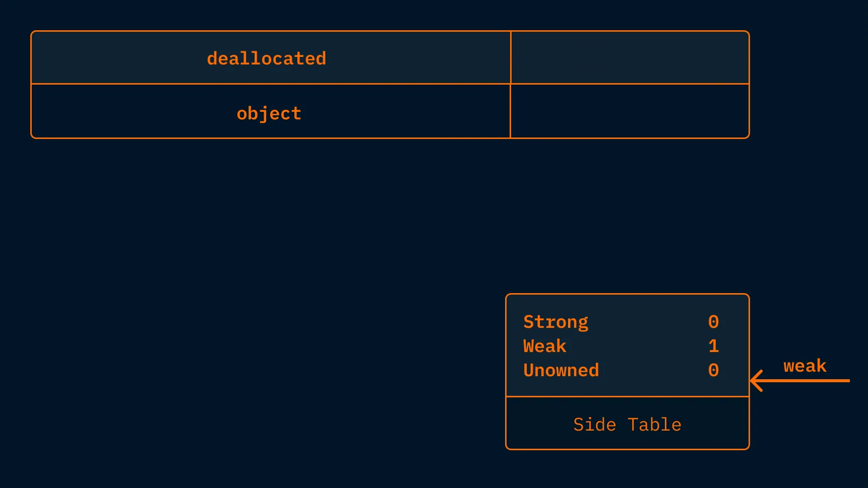Image resolution: width=868 pixels, height=488 pixels.
Task: Click the 'Strong' label in side table
Action: (555, 322)
